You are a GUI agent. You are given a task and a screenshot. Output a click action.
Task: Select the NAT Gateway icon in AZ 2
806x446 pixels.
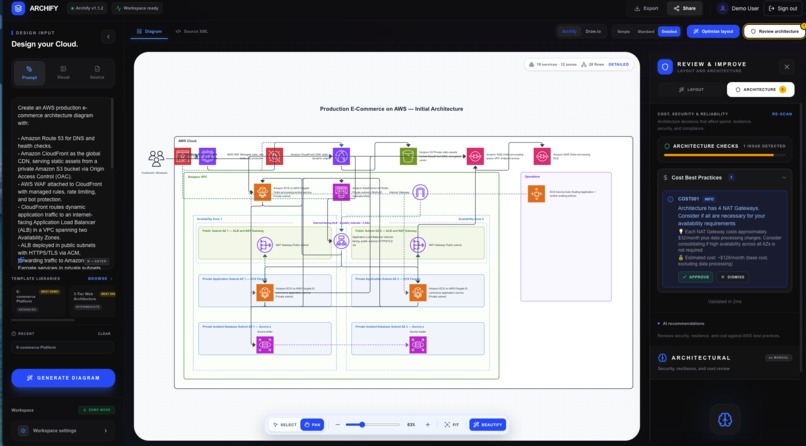[418, 245]
